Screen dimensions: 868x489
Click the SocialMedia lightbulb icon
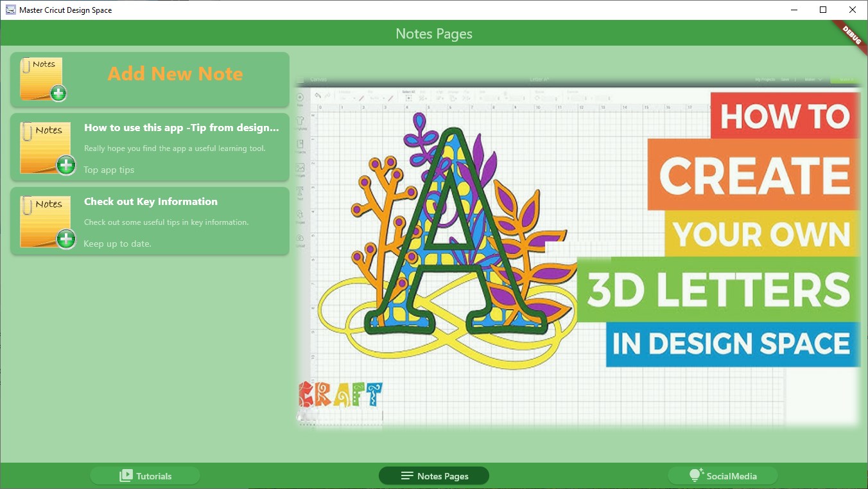(695, 474)
